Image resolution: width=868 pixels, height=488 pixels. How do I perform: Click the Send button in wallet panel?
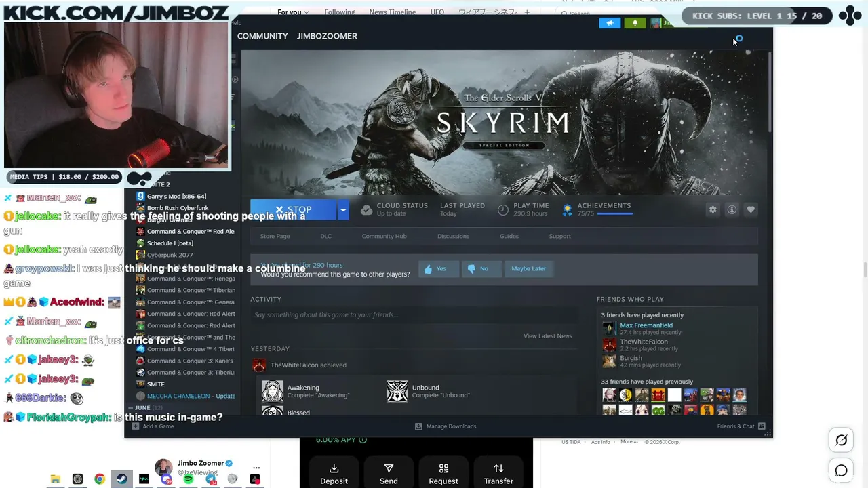coord(389,474)
